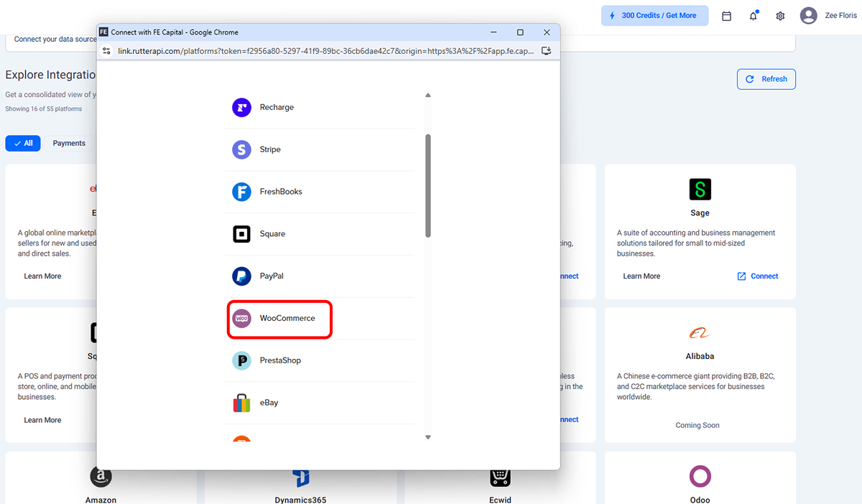
Task: Click the PayPal logo icon
Action: (x=241, y=276)
